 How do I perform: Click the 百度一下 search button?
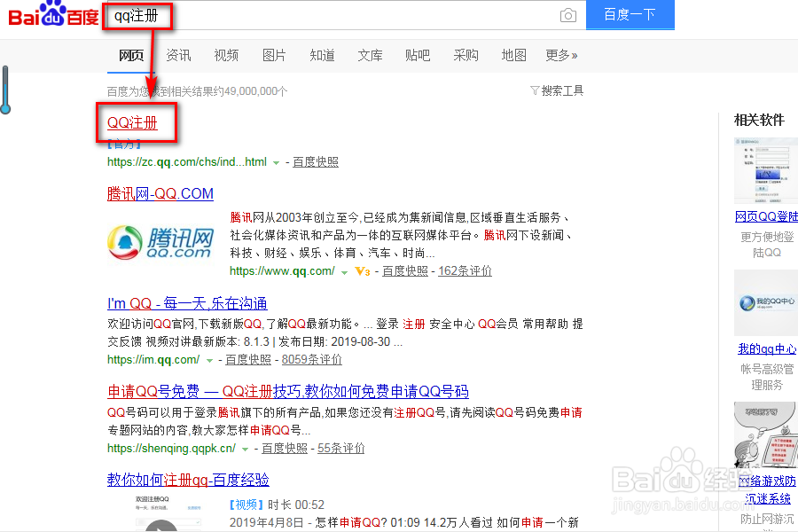point(630,15)
